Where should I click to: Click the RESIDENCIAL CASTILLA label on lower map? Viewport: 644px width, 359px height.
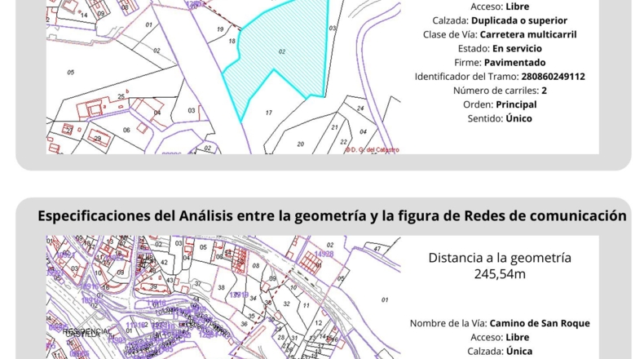[87, 333]
